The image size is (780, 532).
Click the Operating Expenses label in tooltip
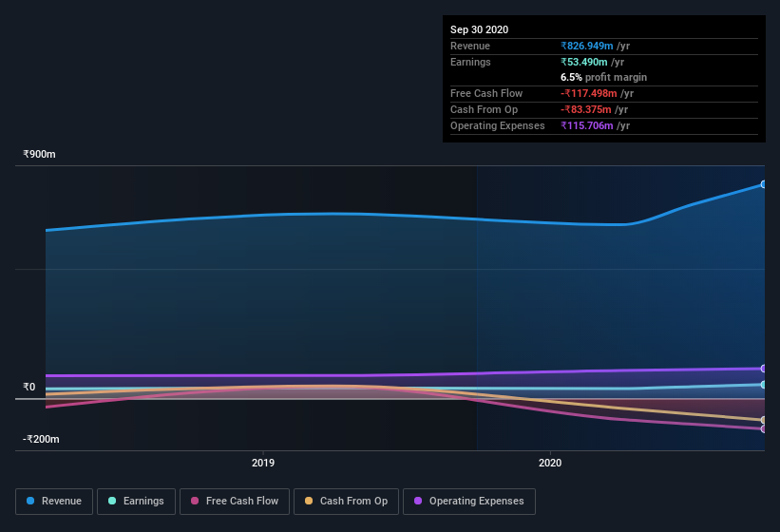(497, 125)
